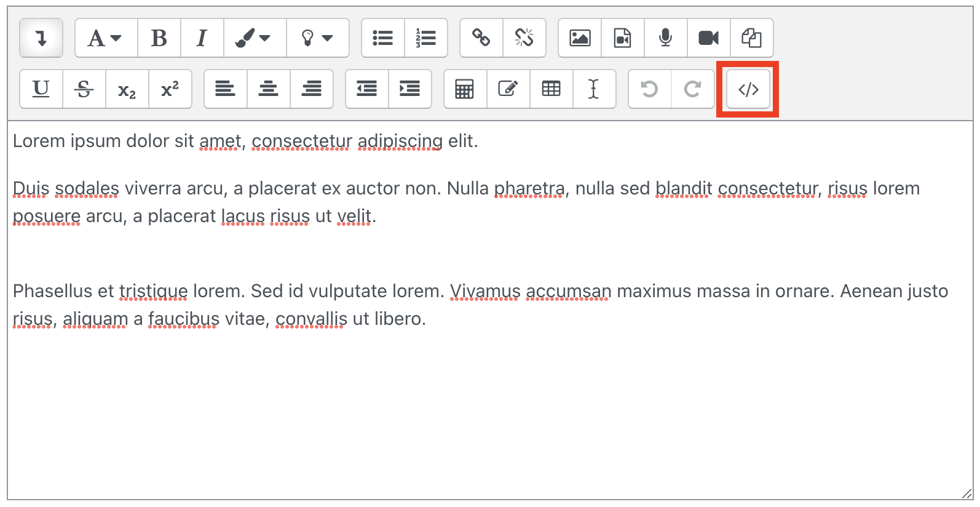Click the insert link icon
Screen dimensions: 980x507
[481, 38]
